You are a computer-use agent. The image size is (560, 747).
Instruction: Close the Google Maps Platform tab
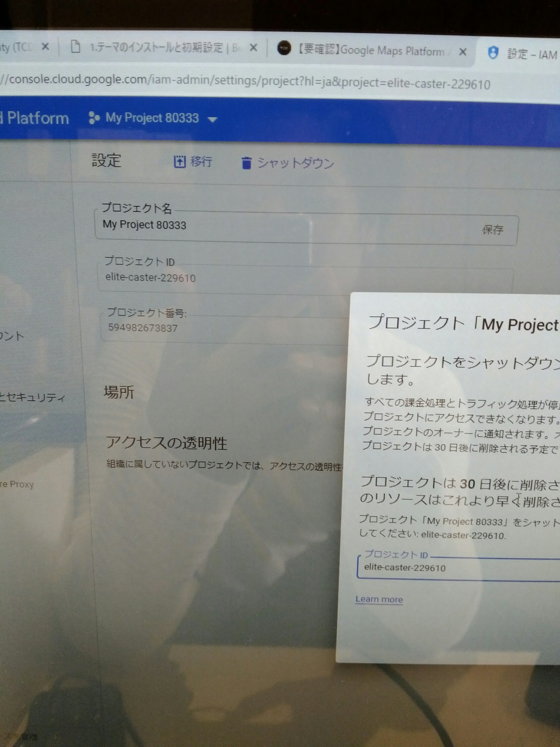click(463, 52)
